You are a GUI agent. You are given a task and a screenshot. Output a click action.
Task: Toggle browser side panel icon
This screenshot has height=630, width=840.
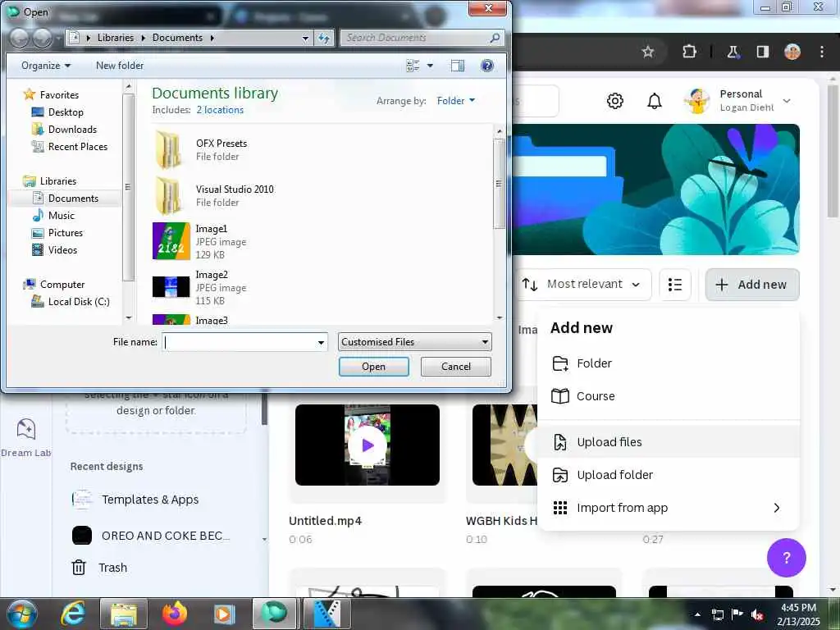tap(762, 52)
